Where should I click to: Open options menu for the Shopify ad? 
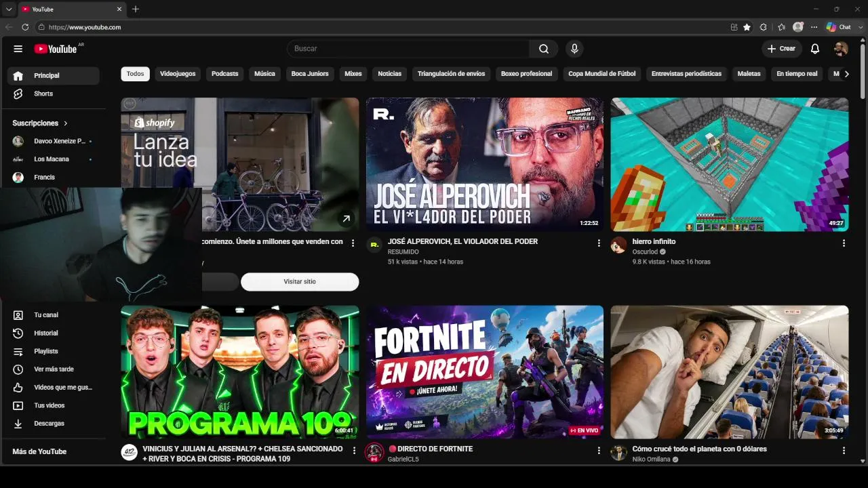pos(353,243)
